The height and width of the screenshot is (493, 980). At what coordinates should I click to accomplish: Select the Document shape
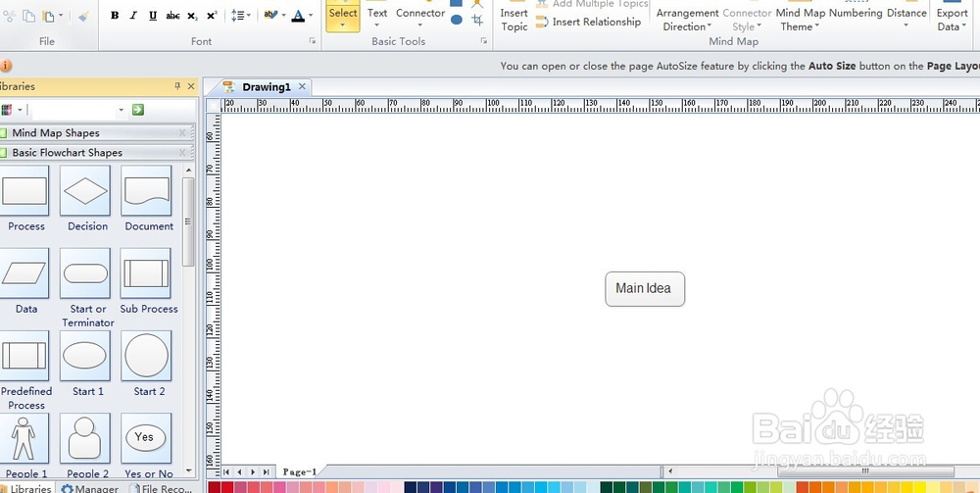point(146,190)
